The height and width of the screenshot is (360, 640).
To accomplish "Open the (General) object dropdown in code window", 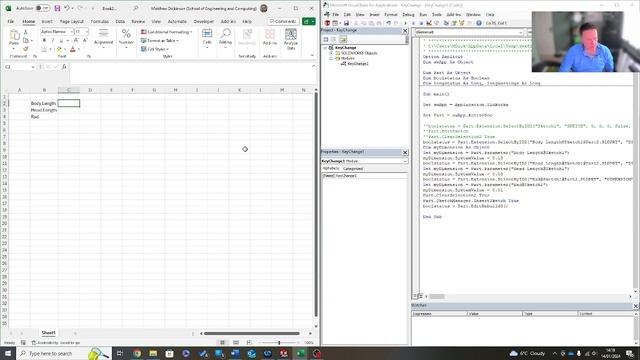I will point(520,32).
